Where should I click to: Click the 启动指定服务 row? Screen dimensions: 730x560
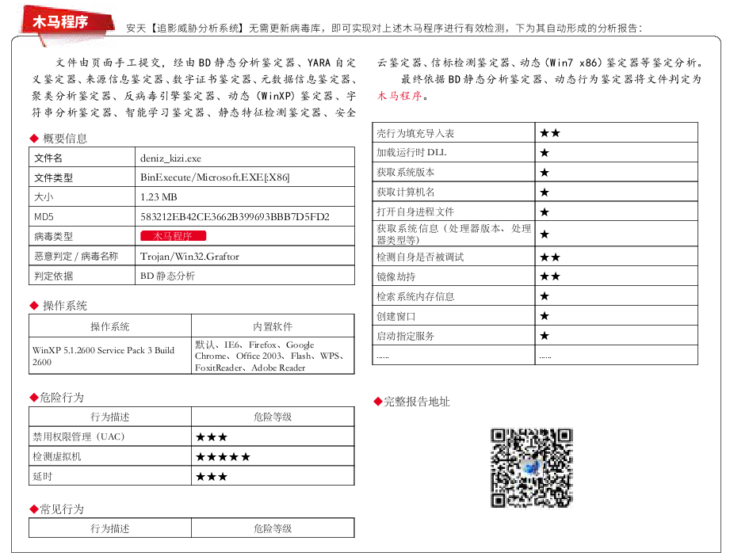tap(535, 335)
